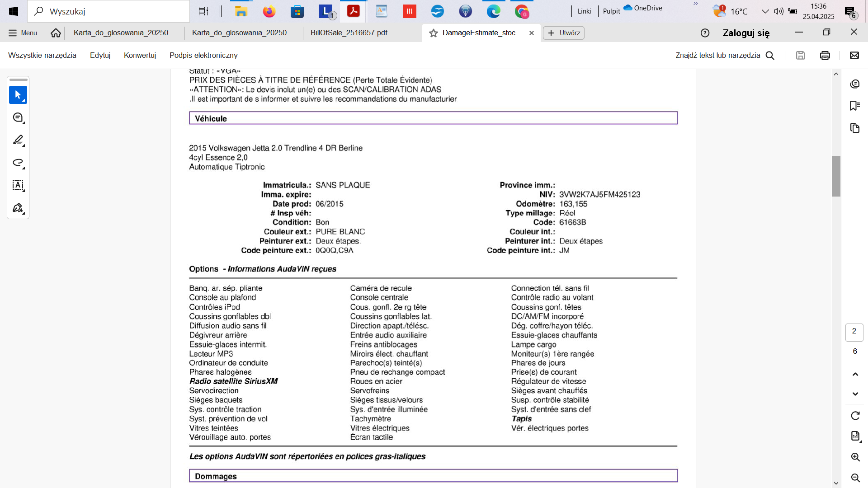Open the Edytuj menu
Viewport: 868px width, 488px height.
coord(100,55)
